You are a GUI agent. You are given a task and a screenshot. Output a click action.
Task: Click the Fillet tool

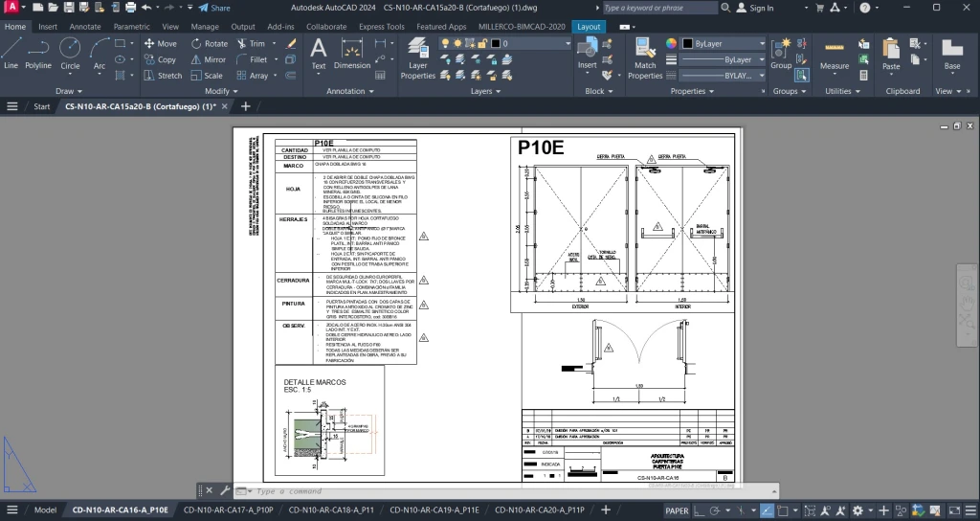(x=253, y=59)
